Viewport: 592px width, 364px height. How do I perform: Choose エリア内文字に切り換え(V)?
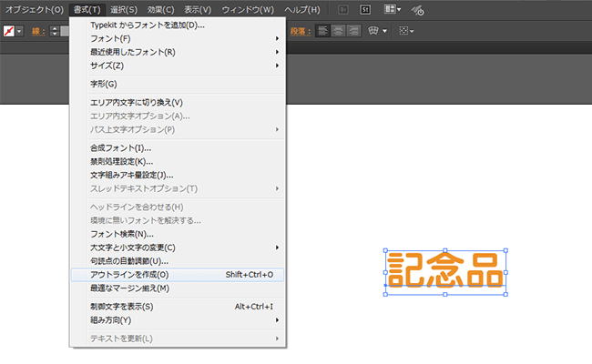tap(178, 103)
